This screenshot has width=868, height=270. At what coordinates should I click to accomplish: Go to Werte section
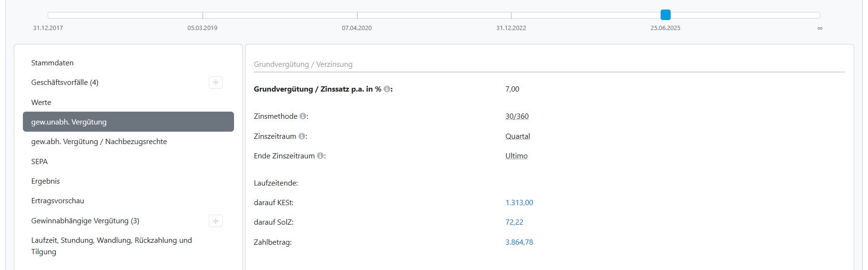pyautogui.click(x=41, y=103)
